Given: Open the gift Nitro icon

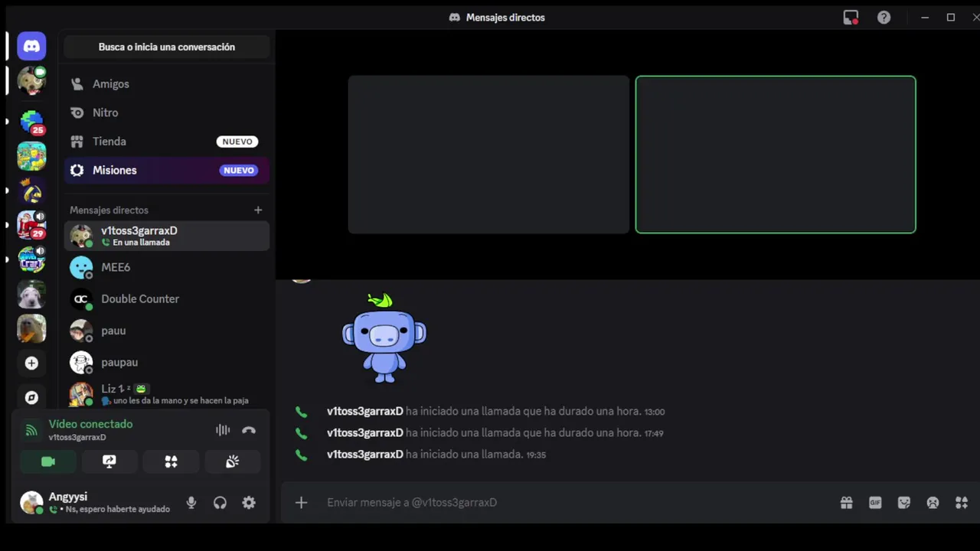Looking at the screenshot, I should 846,503.
